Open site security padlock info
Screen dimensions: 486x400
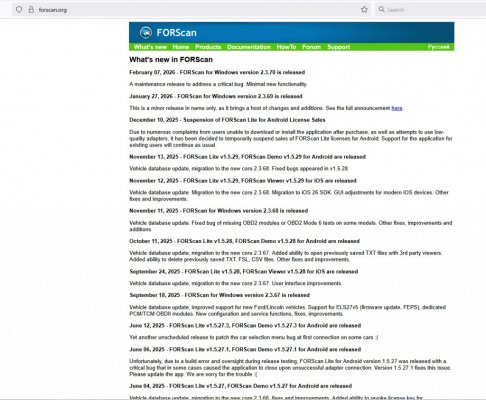pos(31,10)
